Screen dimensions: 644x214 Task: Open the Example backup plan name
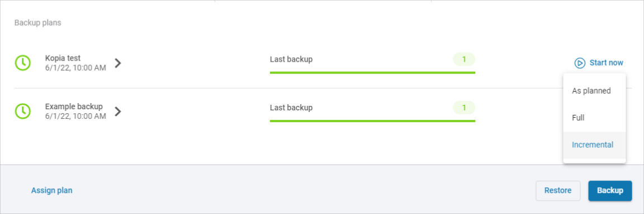74,106
